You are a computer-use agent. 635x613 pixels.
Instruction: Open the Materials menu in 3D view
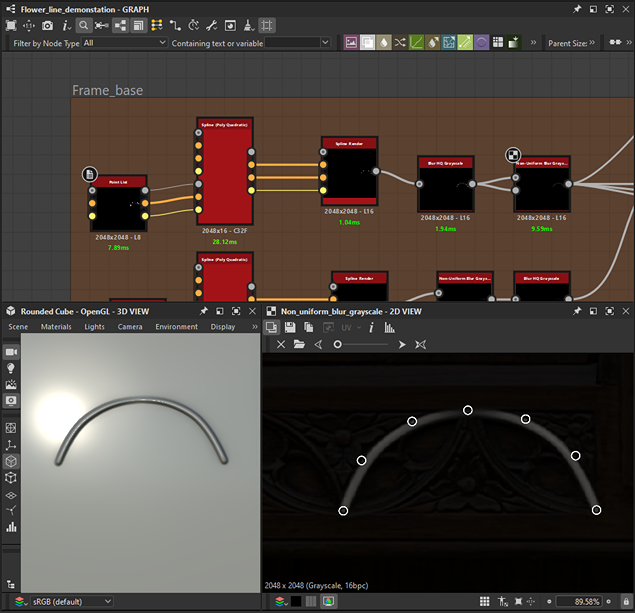pyautogui.click(x=56, y=327)
